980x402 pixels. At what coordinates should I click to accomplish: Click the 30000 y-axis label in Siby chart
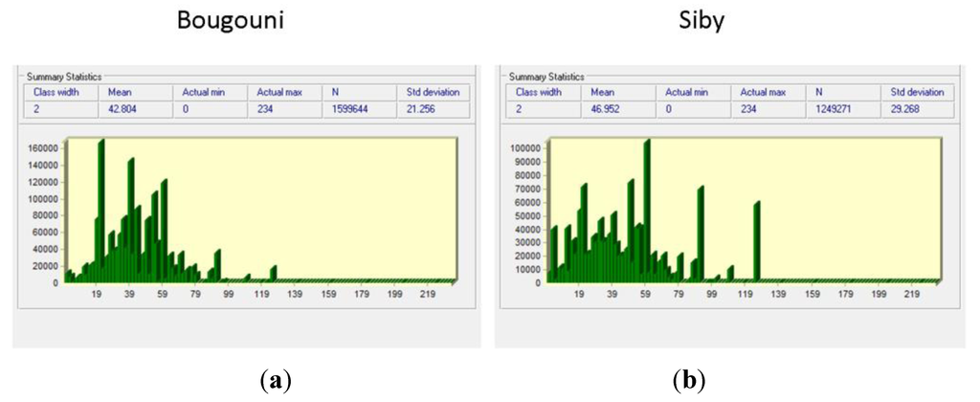pos(528,242)
